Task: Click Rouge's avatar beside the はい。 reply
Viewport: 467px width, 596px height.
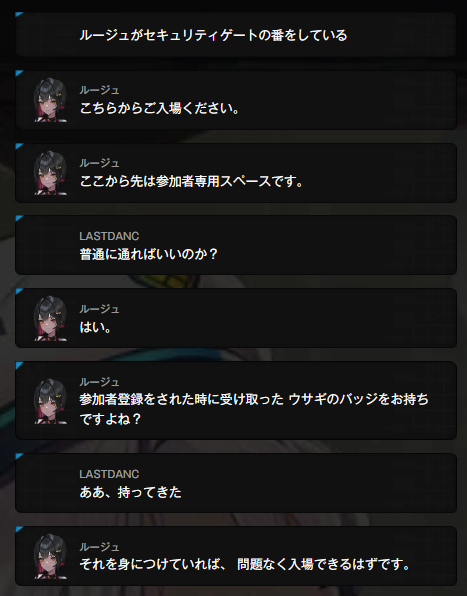Action: 51,318
